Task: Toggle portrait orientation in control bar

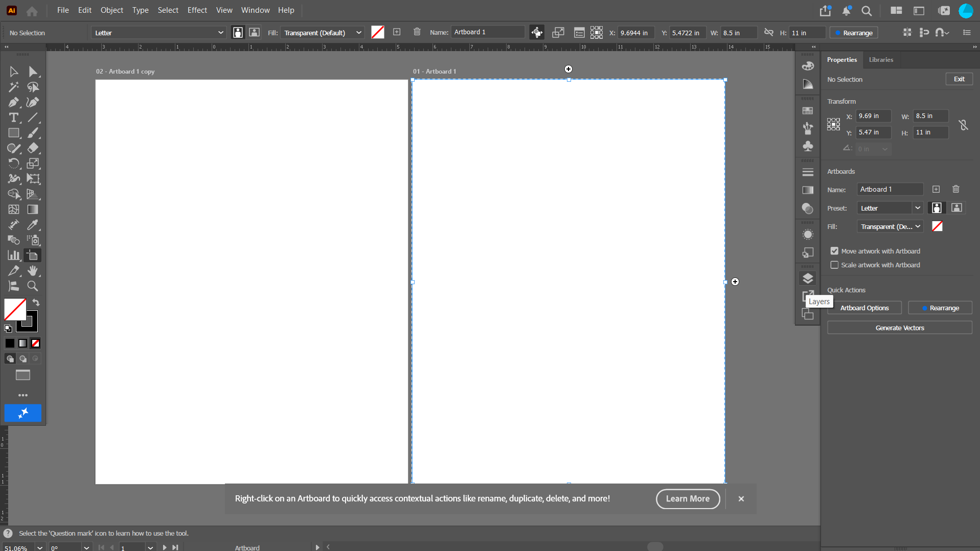Action: [238, 33]
